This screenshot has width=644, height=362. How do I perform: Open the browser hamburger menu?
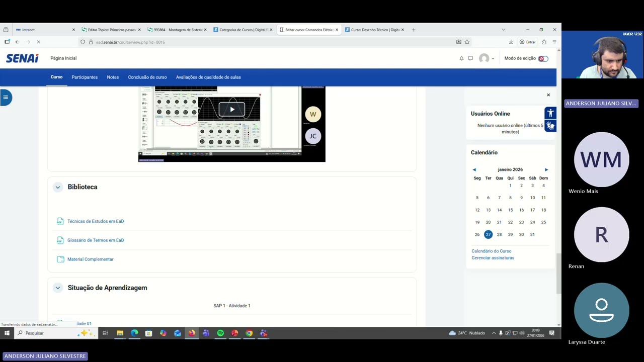(x=554, y=42)
